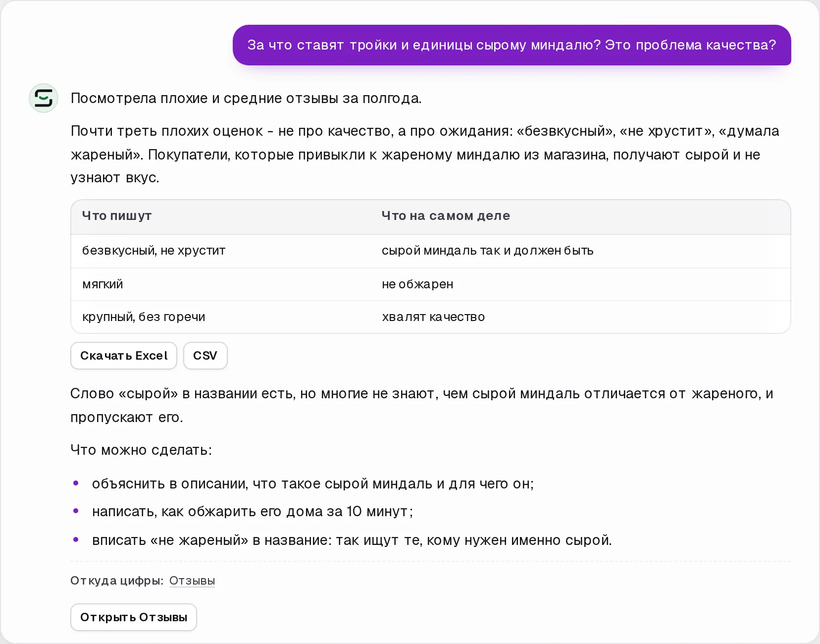Download the table via Скачать Excel
The height and width of the screenshot is (644, 820).
[x=124, y=356]
